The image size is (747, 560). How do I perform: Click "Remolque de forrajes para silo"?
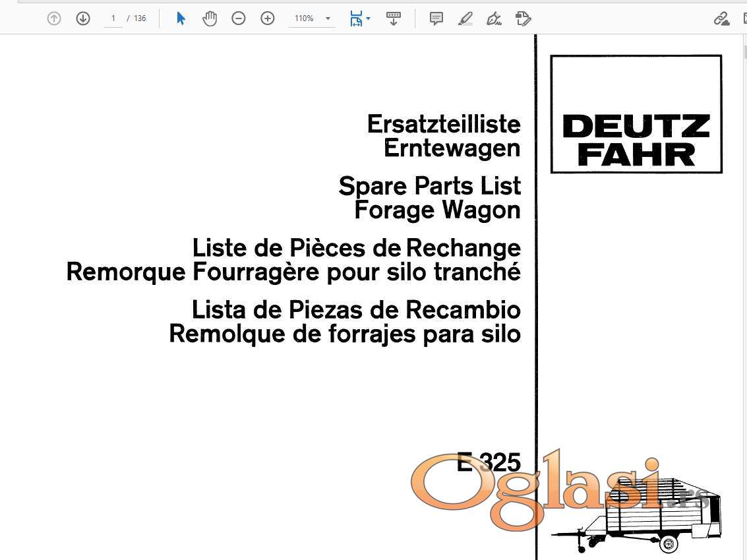point(345,334)
